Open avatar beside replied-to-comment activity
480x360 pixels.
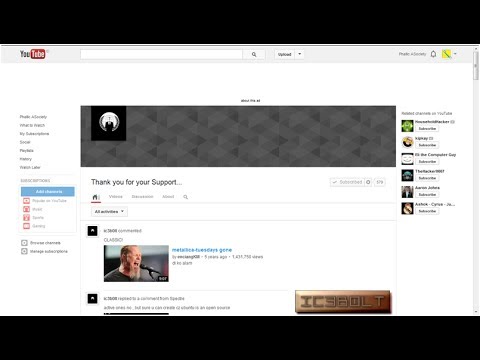[x=92, y=299]
